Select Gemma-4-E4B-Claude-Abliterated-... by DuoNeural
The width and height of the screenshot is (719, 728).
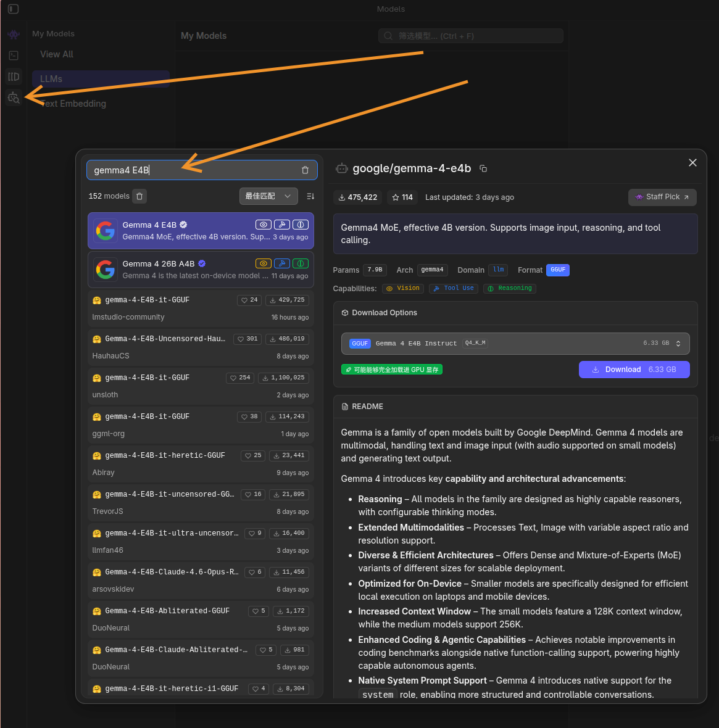(x=201, y=658)
